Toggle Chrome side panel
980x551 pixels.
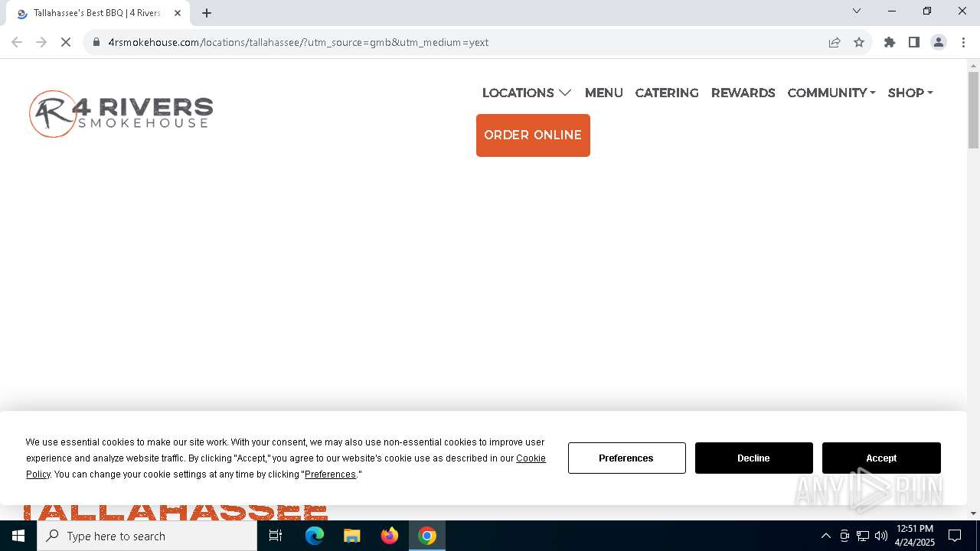click(914, 42)
